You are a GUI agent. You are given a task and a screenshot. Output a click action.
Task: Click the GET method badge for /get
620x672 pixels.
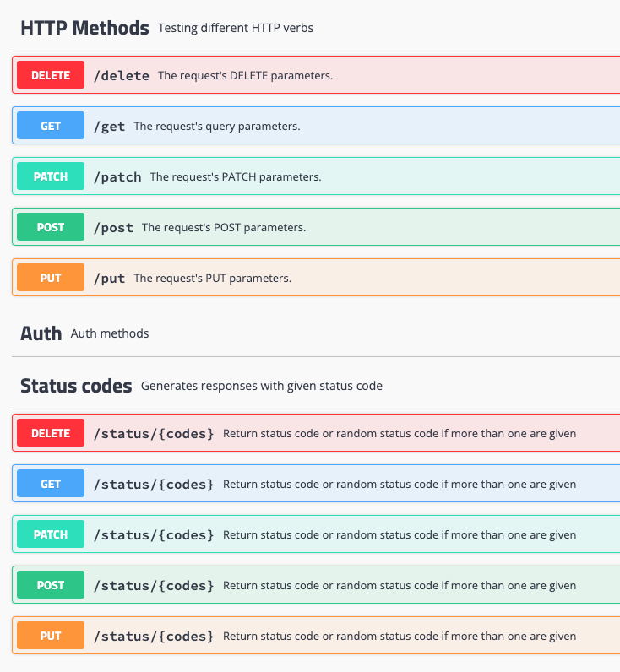coord(51,126)
